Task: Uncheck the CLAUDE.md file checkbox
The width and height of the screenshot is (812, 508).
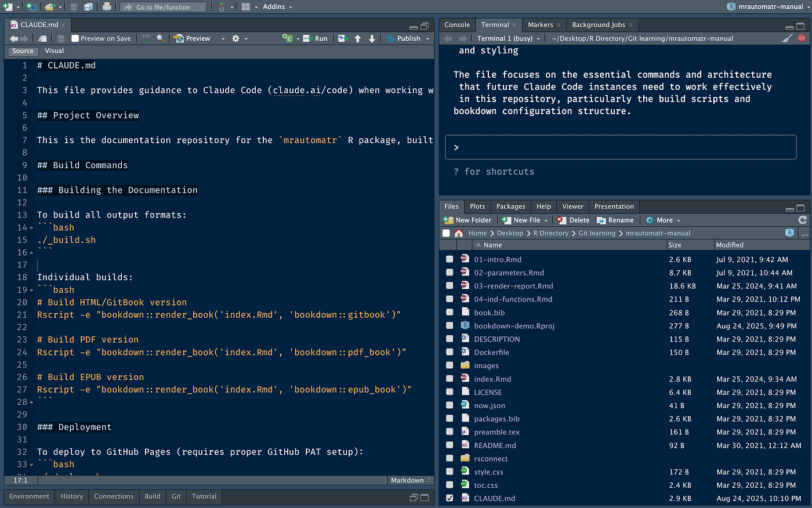Action: [x=449, y=498]
